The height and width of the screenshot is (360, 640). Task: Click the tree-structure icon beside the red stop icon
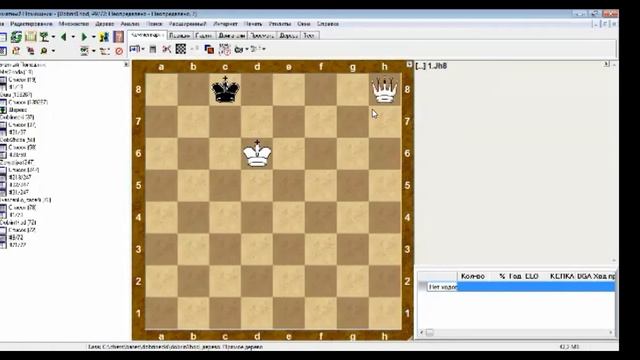tap(104, 51)
